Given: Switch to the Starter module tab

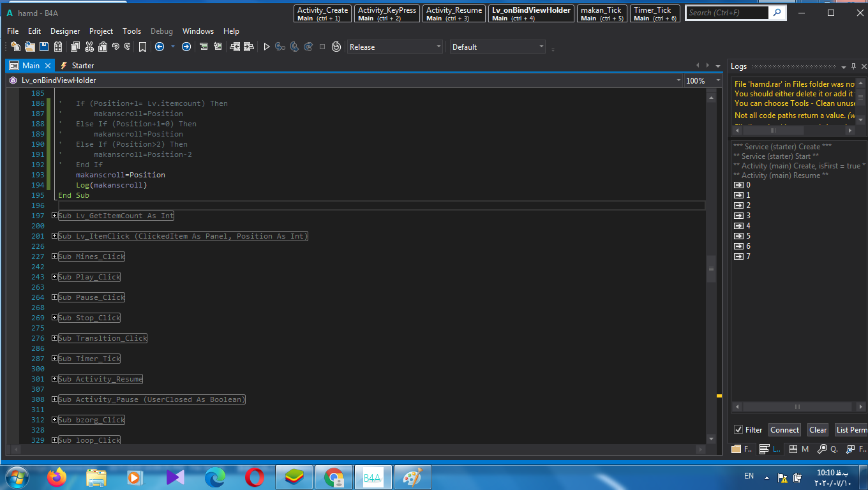Looking at the screenshot, I should pyautogui.click(x=82, y=65).
